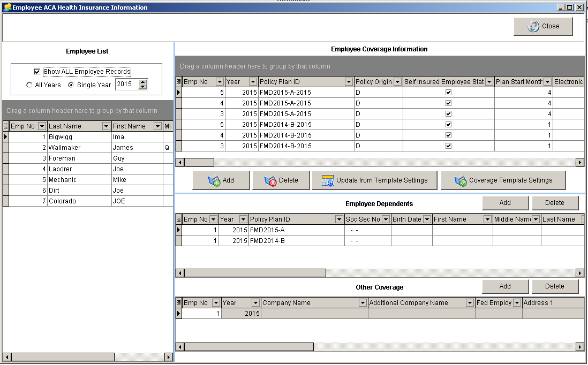This screenshot has width=588, height=365.
Task: Click Add button in Employee Coverage section
Action: point(221,180)
